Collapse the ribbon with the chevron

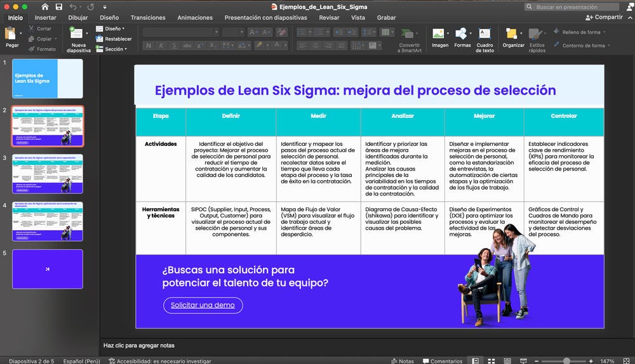630,17
